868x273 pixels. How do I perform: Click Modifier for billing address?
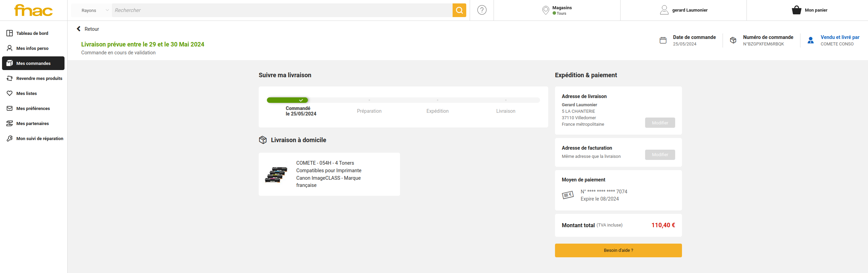point(660,155)
